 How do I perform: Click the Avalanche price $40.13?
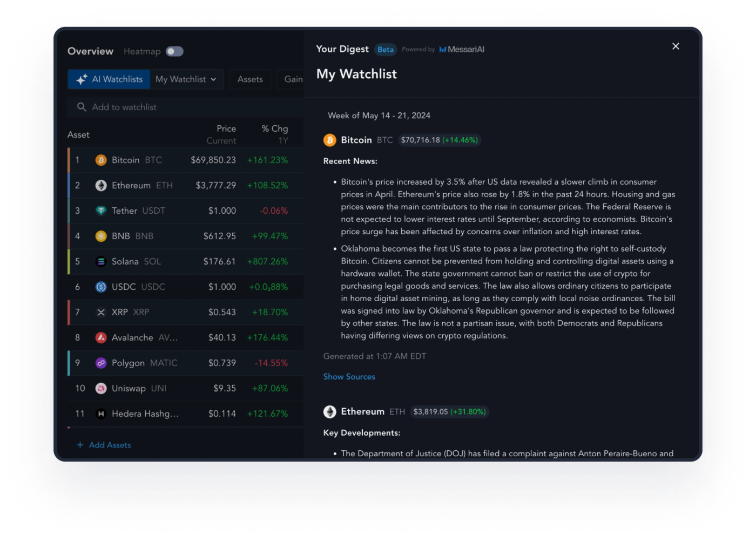[x=222, y=338]
